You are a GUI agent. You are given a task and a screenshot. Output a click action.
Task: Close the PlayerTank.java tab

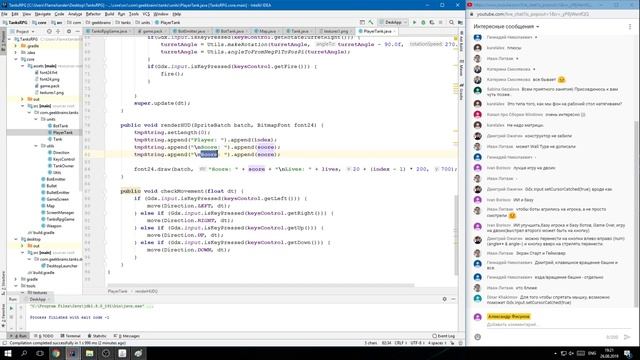click(x=394, y=31)
